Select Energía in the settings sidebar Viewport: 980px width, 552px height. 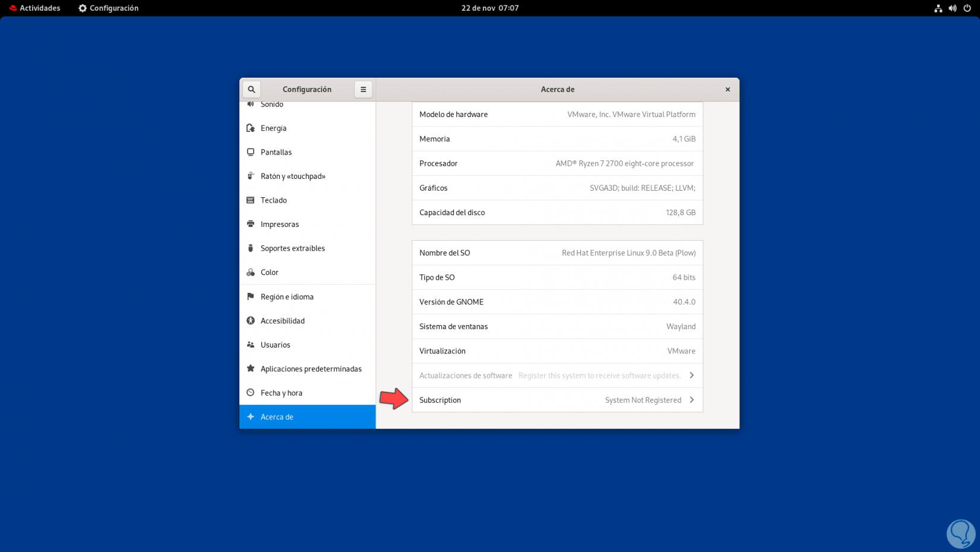pyautogui.click(x=308, y=128)
